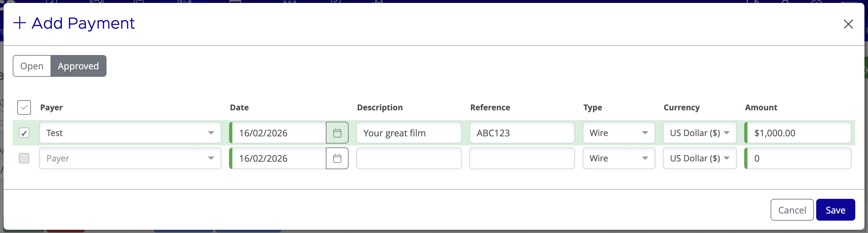Cancel the payment entry
The width and height of the screenshot is (868, 233).
tap(792, 210)
